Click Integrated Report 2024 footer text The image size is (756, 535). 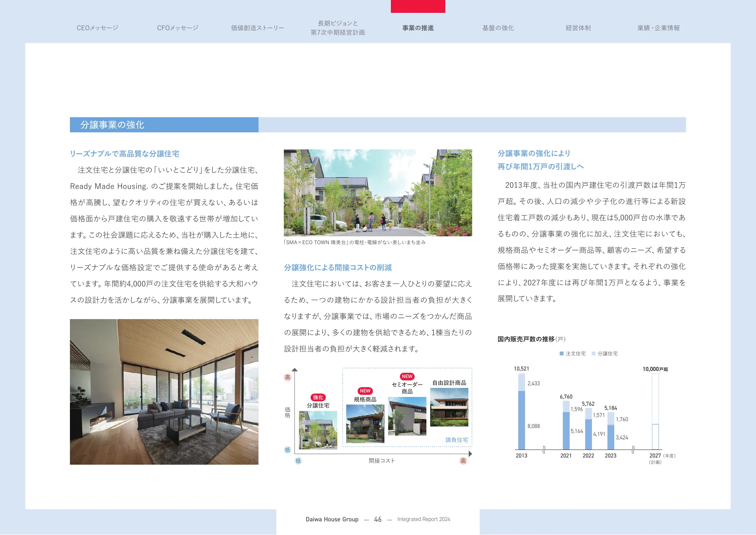point(424,519)
